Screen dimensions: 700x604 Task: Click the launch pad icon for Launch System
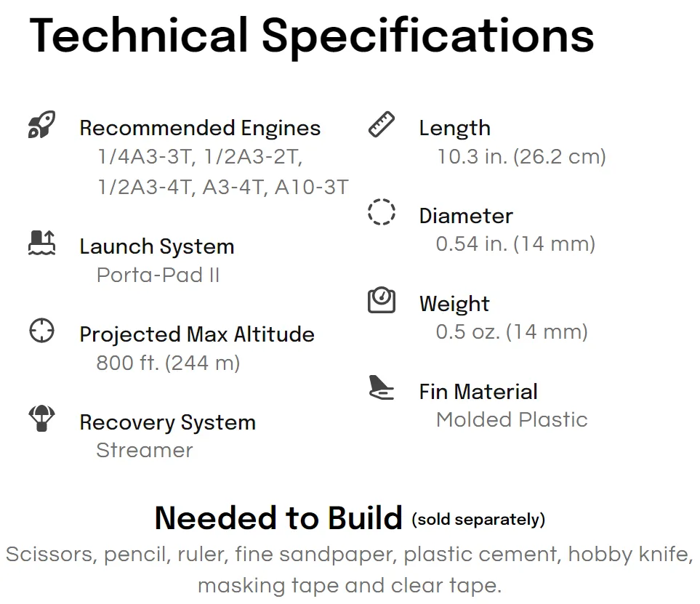pos(41,243)
